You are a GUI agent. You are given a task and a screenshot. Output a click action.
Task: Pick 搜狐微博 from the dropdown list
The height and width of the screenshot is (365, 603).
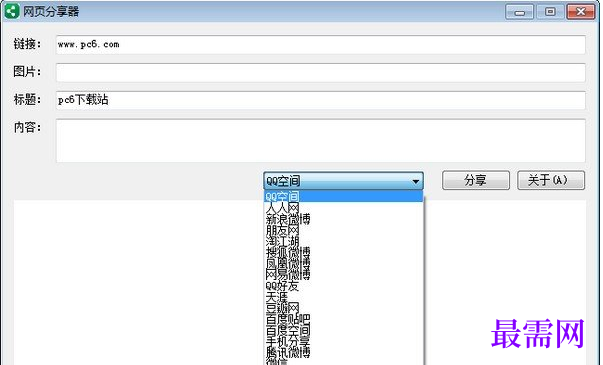pos(343,253)
